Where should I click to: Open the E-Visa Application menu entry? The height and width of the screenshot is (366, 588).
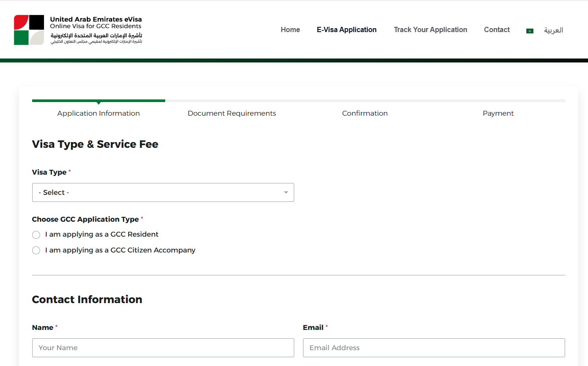coord(347,29)
